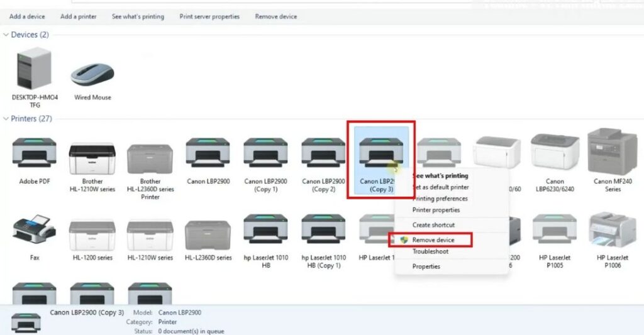Select the DESKTOP-HMO4TFG computer icon
Viewport: 644px width, 335px height.
click(x=35, y=70)
